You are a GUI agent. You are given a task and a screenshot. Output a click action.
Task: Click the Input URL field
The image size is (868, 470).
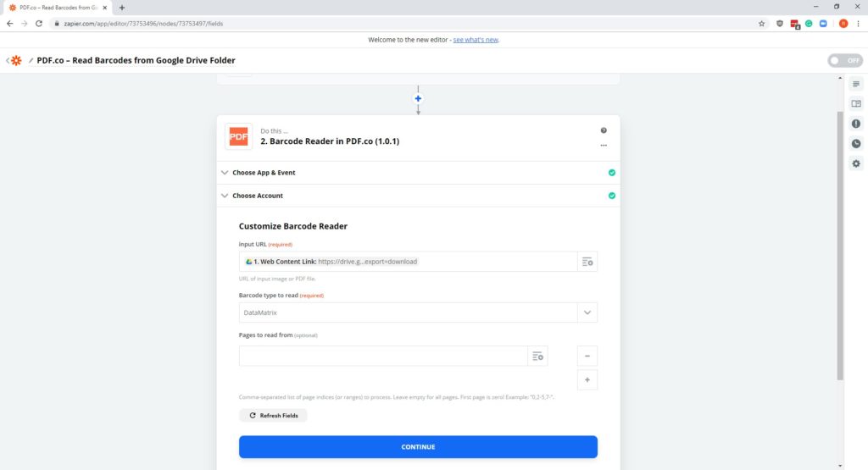408,262
